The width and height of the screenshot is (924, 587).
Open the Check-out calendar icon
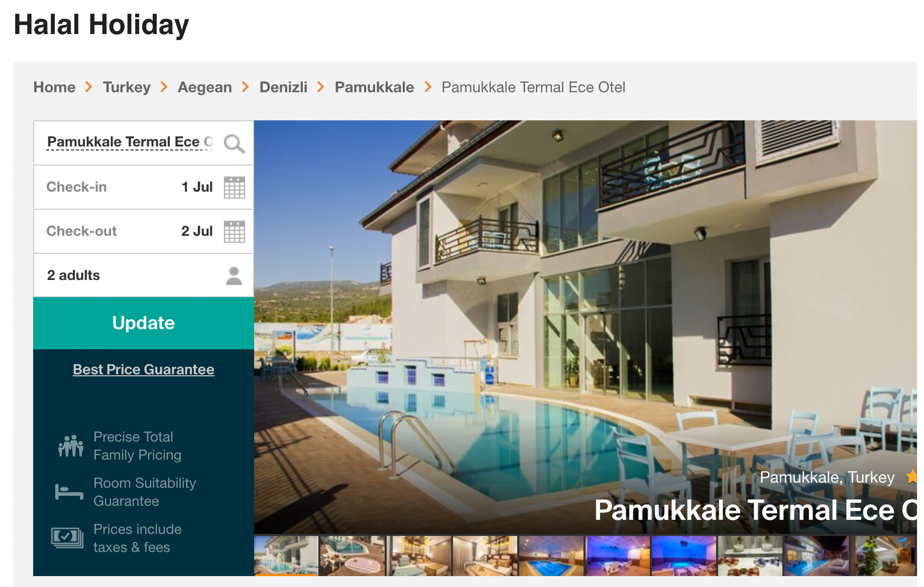coord(234,231)
